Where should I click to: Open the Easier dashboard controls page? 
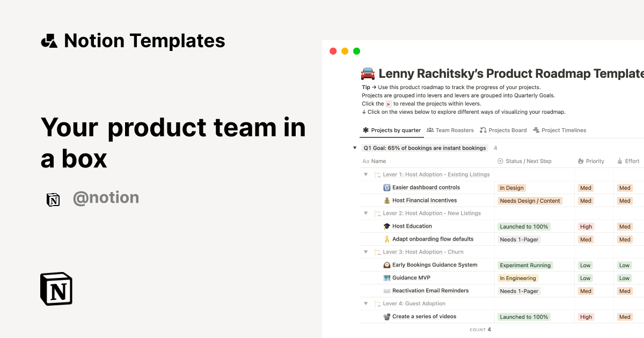[x=425, y=187]
